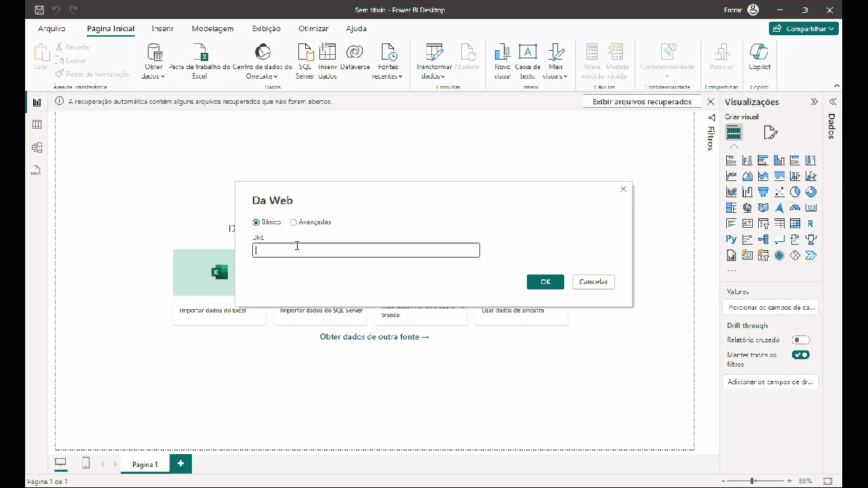Image resolution: width=868 pixels, height=488 pixels.
Task: Select the Matrix visual
Action: tap(795, 224)
